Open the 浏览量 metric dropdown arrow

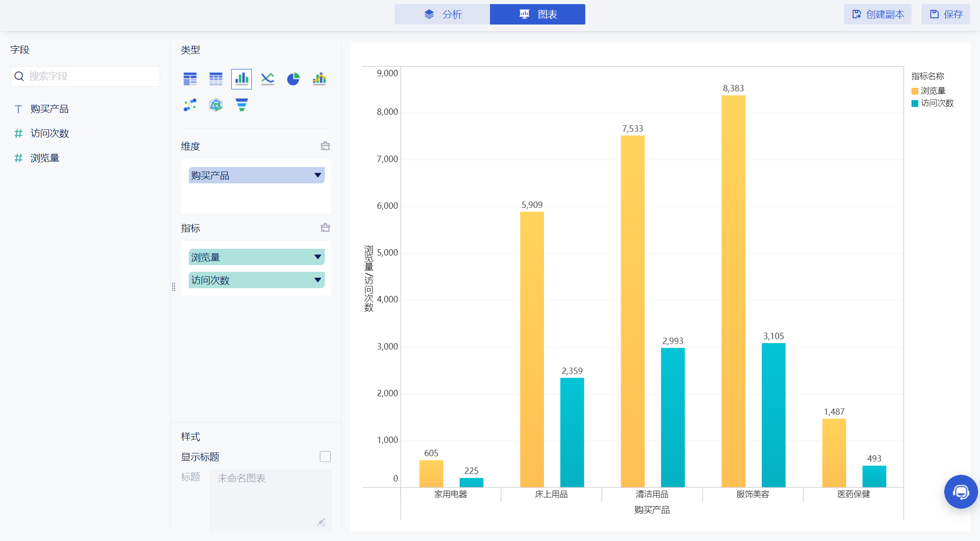pos(318,257)
